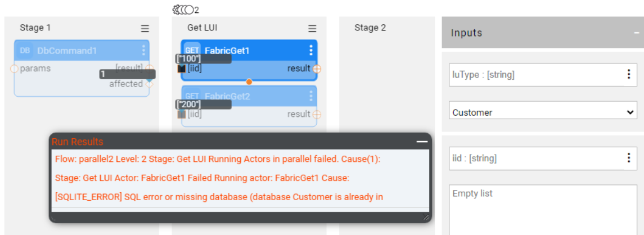This screenshot has height=235, width=644.
Task: Open the Customer dropdown for luType
Action: pyautogui.click(x=542, y=112)
